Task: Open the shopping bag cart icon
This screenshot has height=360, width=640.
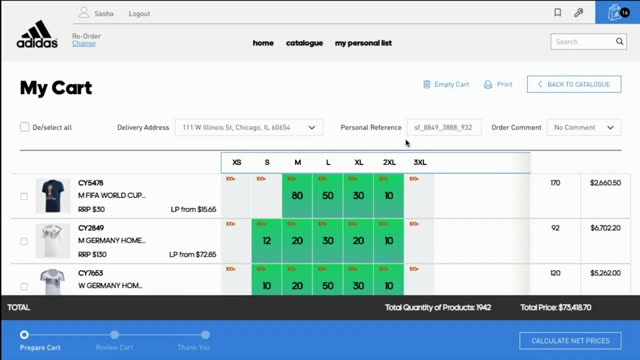Action: pos(618,12)
